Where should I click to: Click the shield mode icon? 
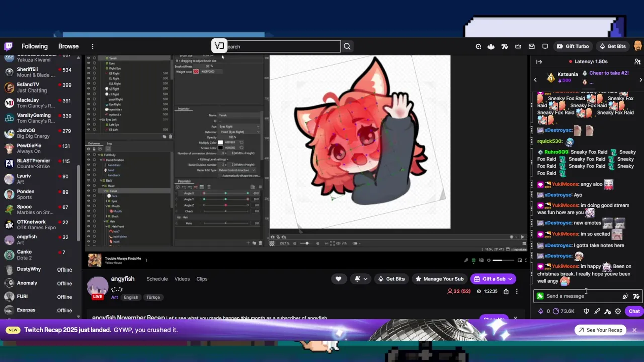(586, 311)
